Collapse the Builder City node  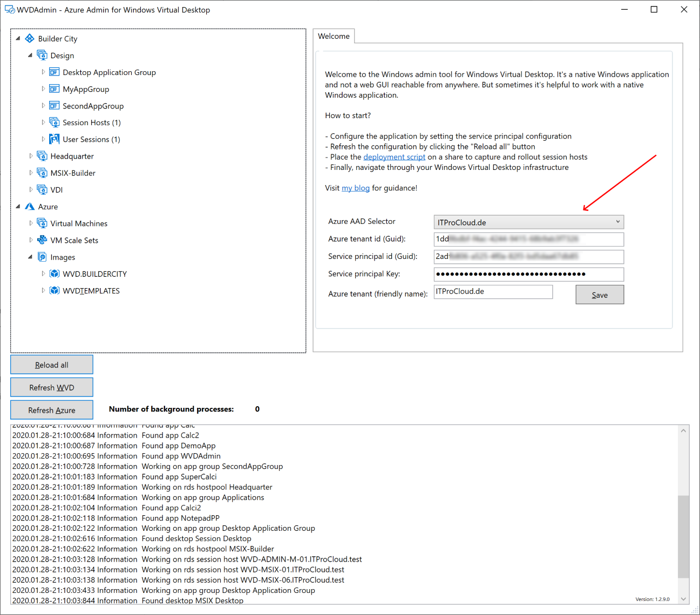[x=18, y=39]
